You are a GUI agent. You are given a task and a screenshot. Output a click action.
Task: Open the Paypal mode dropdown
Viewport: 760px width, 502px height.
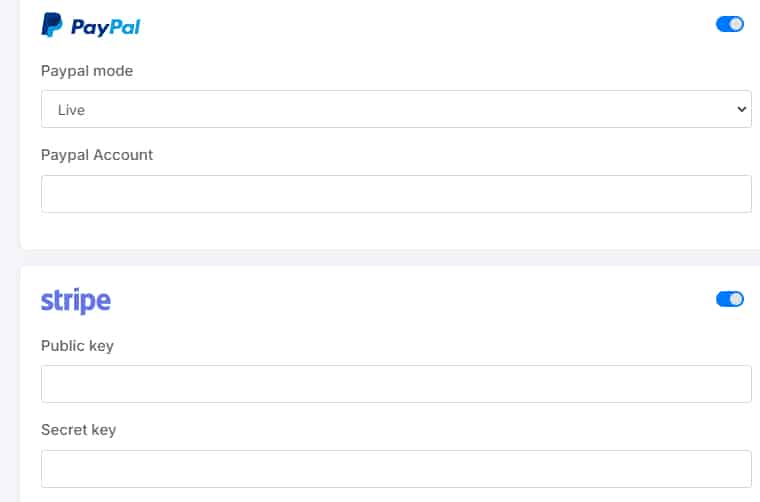click(396, 109)
